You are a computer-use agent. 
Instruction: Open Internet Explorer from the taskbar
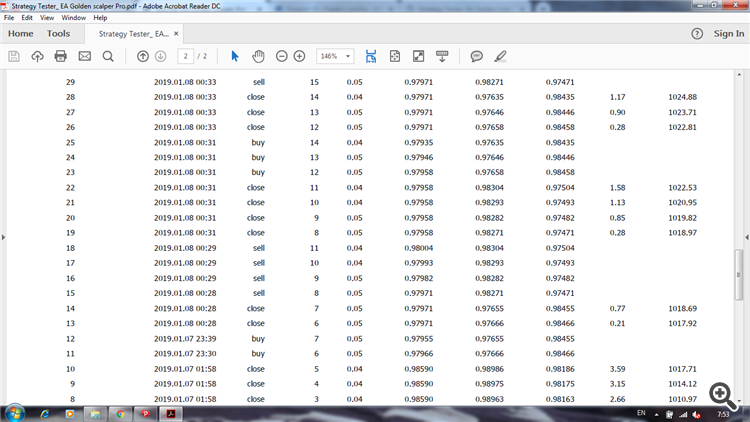pos(44,414)
